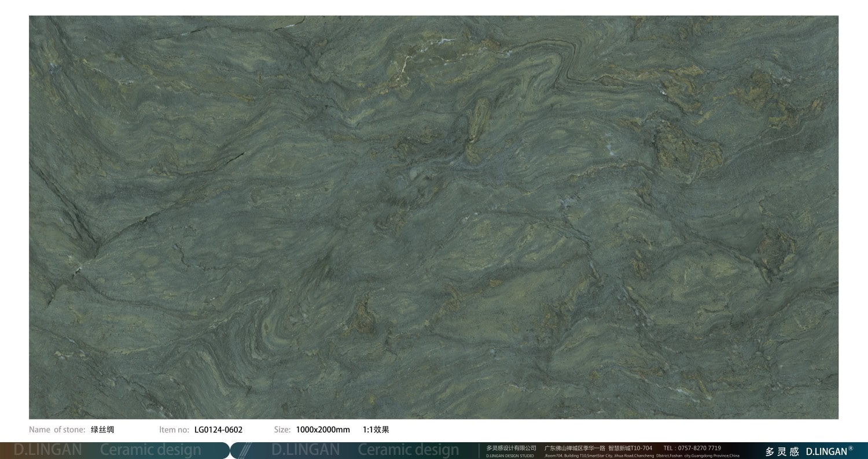Image resolution: width=868 pixels, height=459 pixels.
Task: Click the green marble stone slab image
Action: (x=433, y=217)
